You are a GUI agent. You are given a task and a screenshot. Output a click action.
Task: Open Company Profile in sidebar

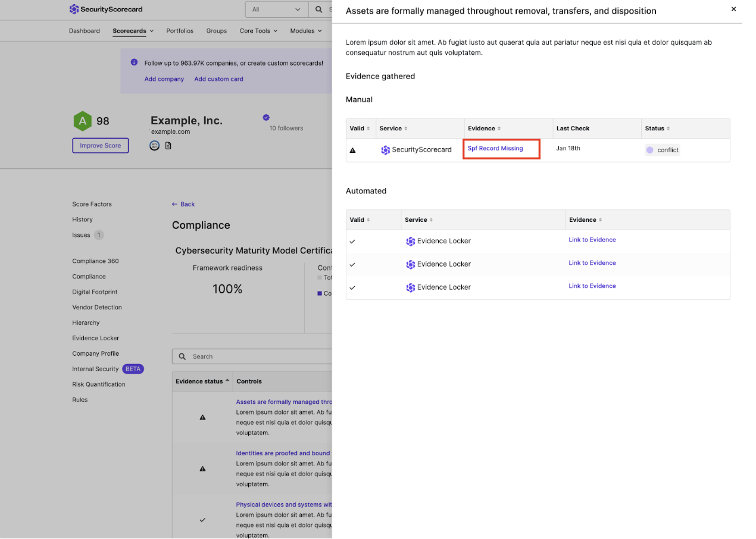click(x=96, y=353)
